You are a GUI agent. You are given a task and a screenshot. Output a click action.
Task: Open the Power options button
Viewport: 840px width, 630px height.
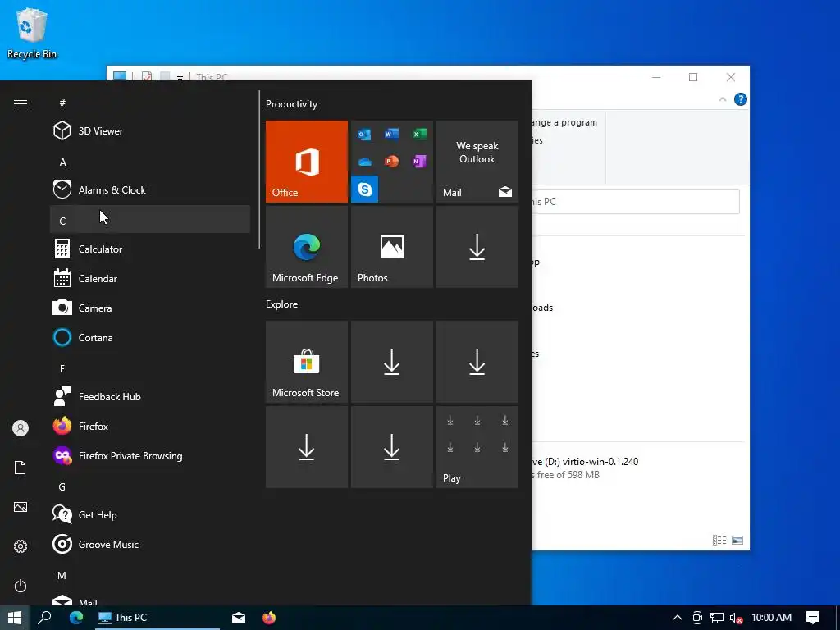(x=21, y=586)
